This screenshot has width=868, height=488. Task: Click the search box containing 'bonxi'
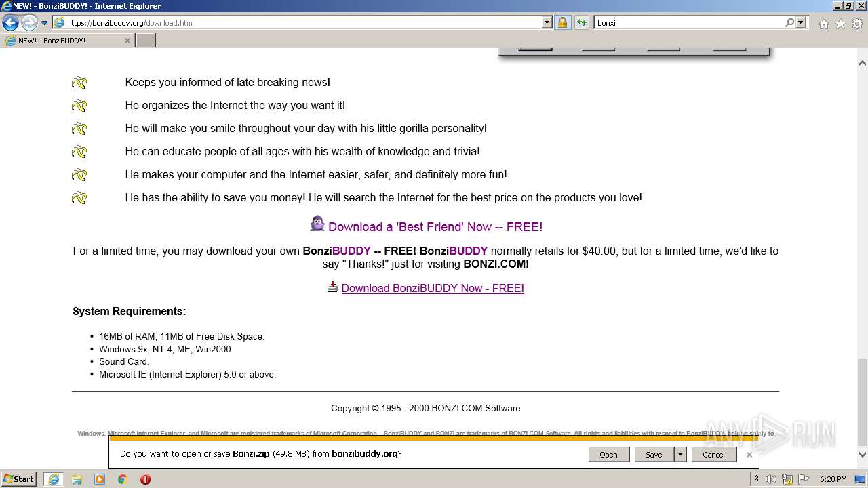point(688,22)
